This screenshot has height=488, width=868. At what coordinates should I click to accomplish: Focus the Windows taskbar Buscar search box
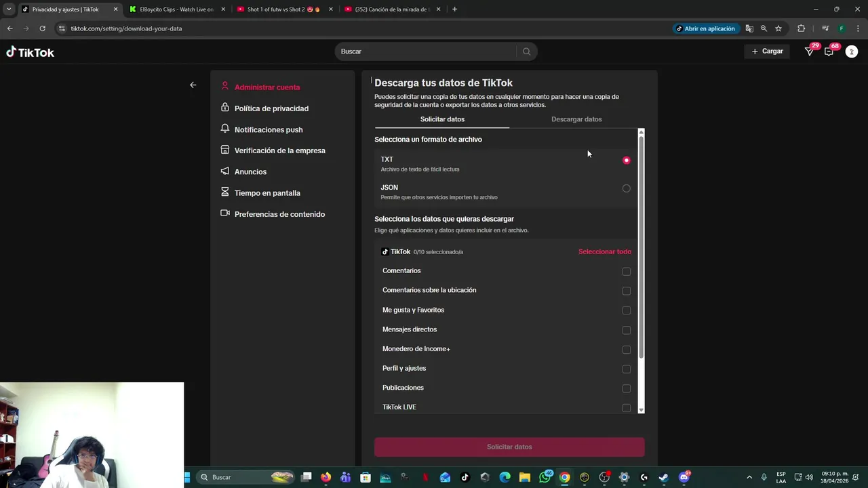click(247, 477)
